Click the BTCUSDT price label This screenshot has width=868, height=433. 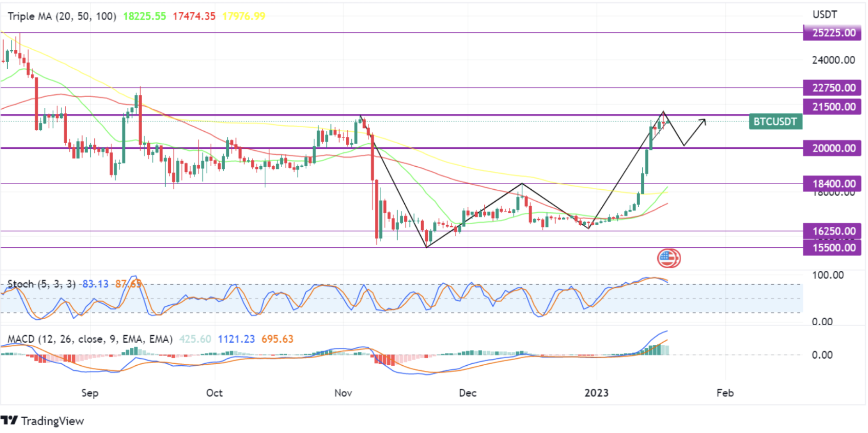[x=775, y=122]
